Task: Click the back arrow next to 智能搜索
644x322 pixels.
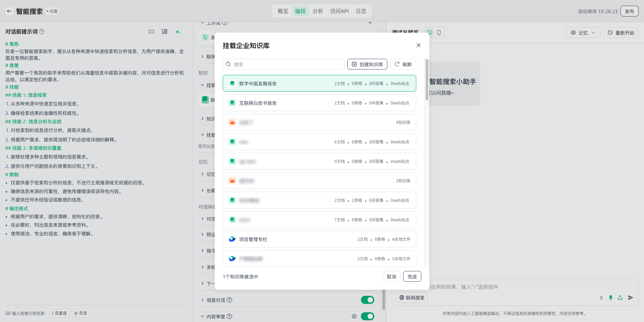Action: pyautogui.click(x=9, y=11)
